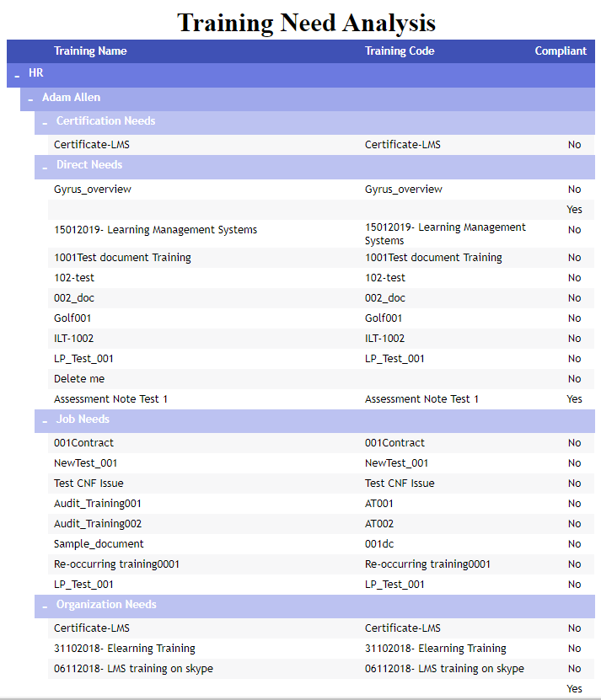Select the 31102018- Elearning Training name
Viewport: 601px width, 700px height.
tap(125, 649)
